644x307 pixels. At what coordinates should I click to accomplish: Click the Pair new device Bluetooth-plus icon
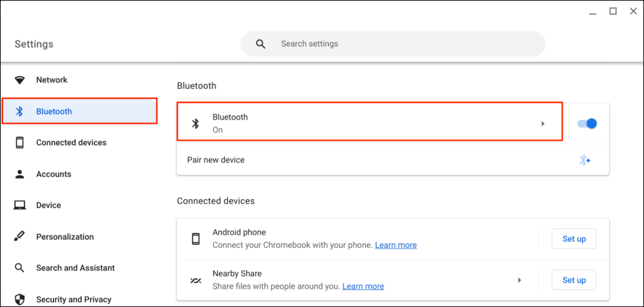[585, 160]
